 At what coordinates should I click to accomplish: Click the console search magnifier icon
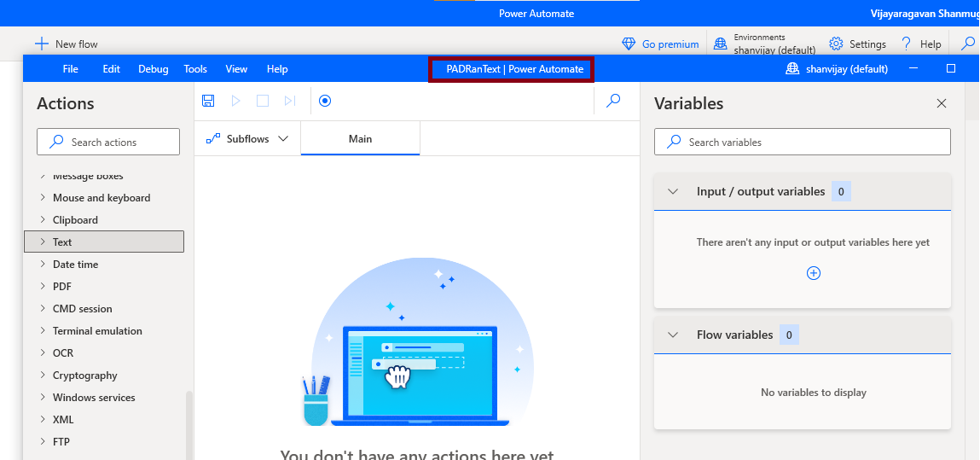967,44
